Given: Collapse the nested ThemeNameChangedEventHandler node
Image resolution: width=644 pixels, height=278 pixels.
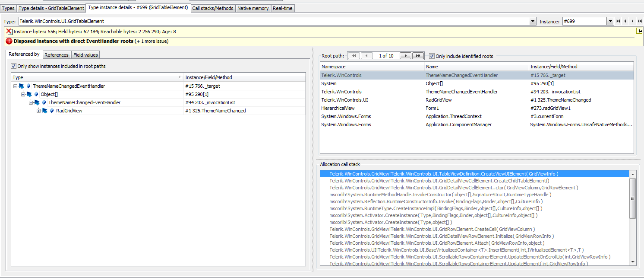Looking at the screenshot, I should [31, 102].
